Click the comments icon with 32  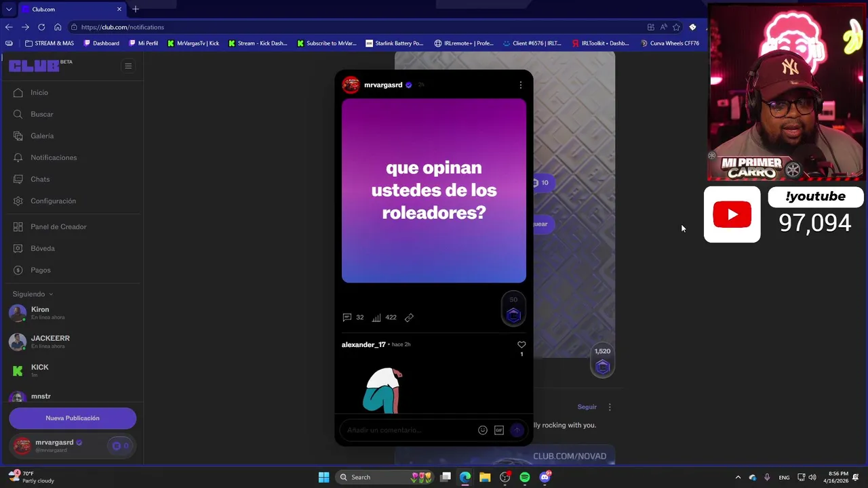353,317
